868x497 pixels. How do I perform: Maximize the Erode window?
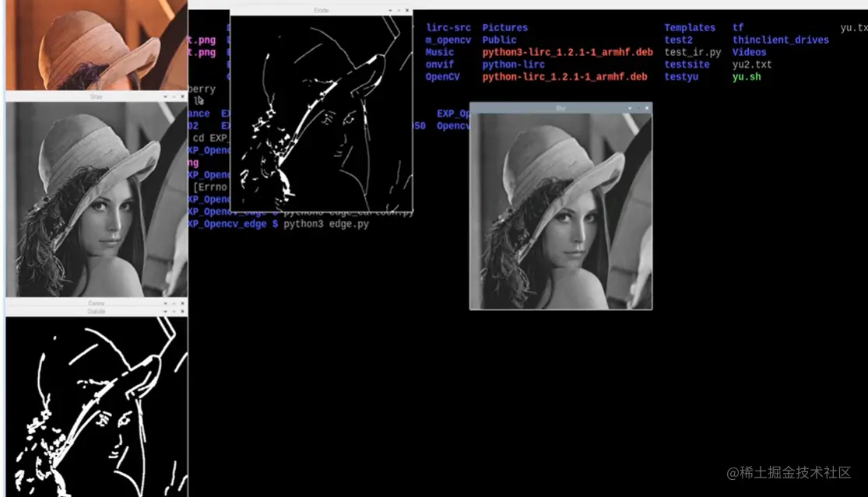(x=399, y=11)
